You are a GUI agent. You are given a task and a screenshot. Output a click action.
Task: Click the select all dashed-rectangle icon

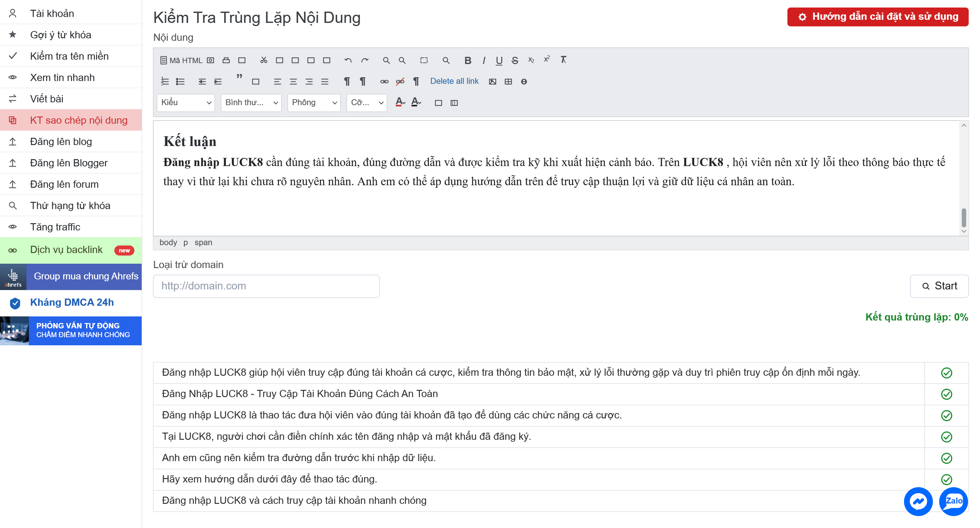(x=424, y=60)
